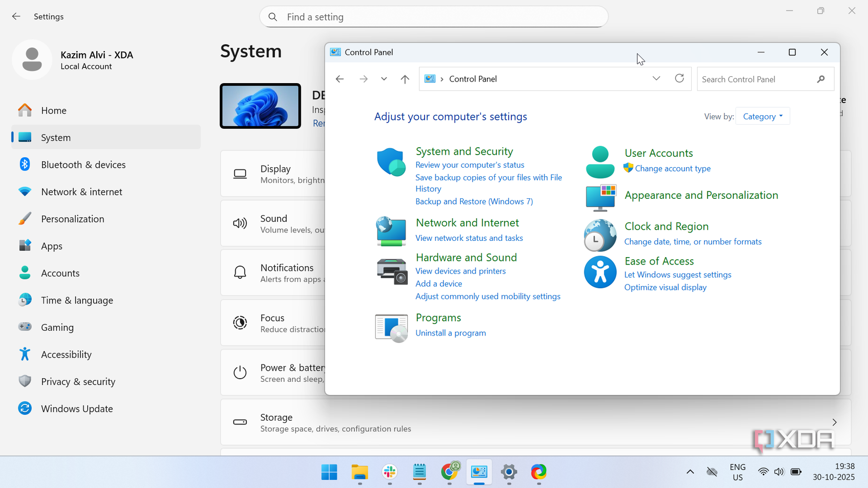Open Display settings in Settings window
The image size is (868, 488).
273,174
